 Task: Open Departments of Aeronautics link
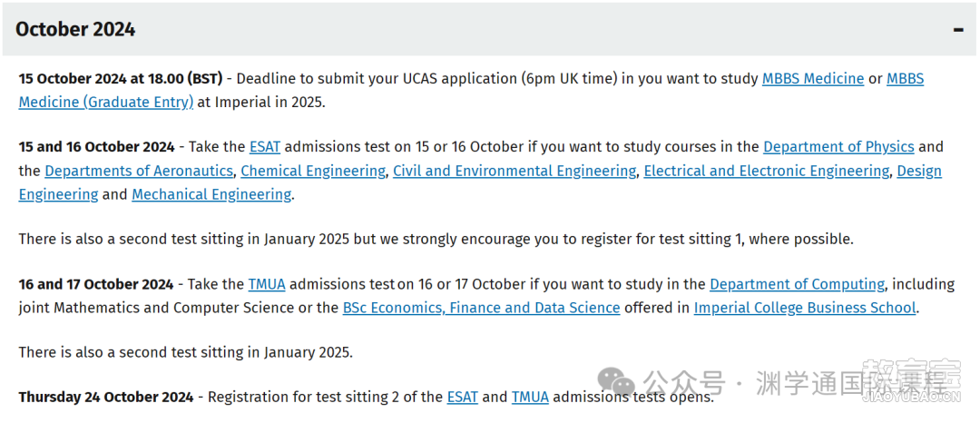click(139, 171)
